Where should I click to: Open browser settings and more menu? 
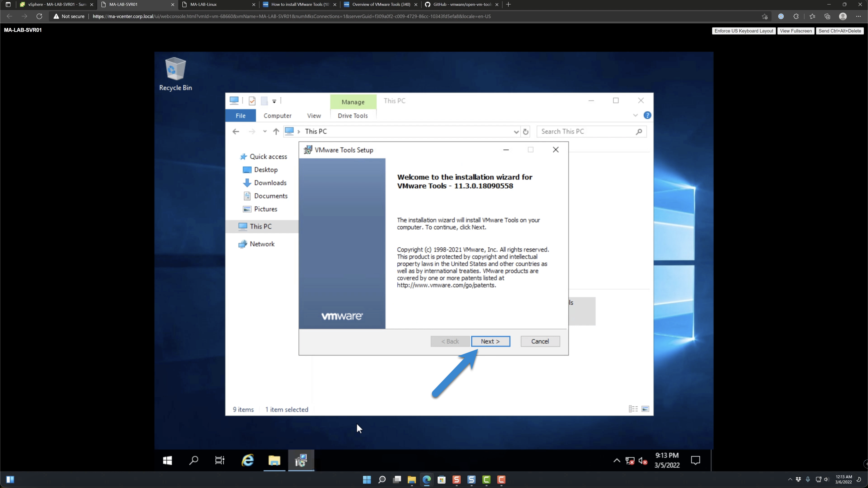pyautogui.click(x=858, y=16)
